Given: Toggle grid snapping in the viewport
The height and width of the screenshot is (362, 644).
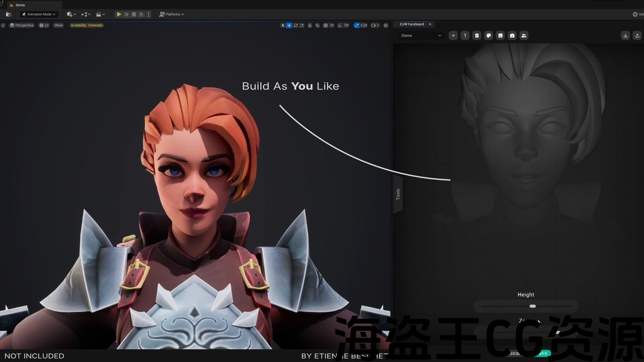Looking at the screenshot, I should (326, 25).
